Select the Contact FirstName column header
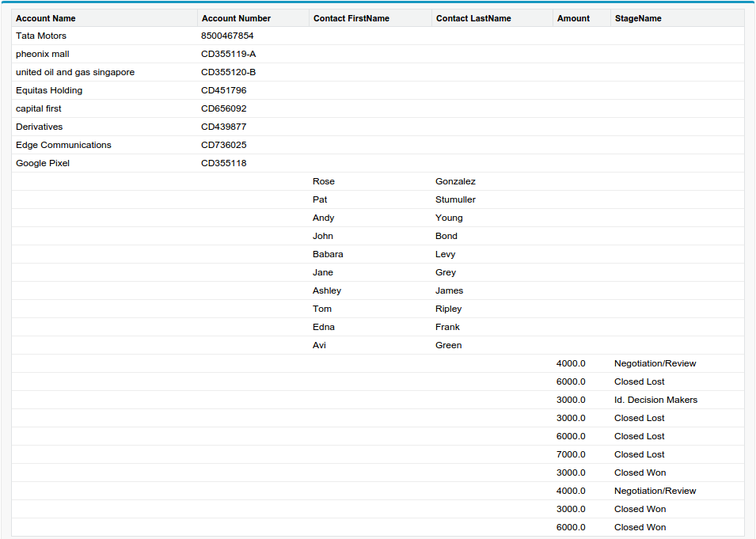The width and height of the screenshot is (756, 539). 351,18
